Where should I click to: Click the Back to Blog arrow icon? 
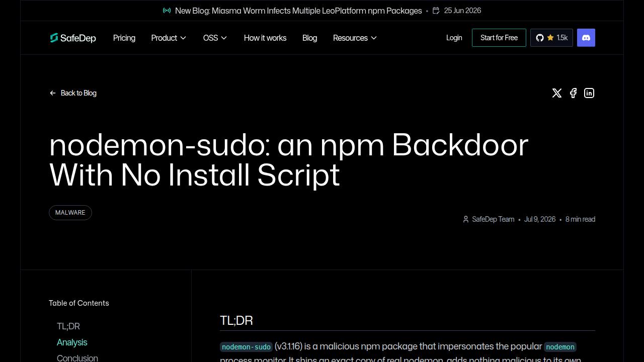point(53,93)
